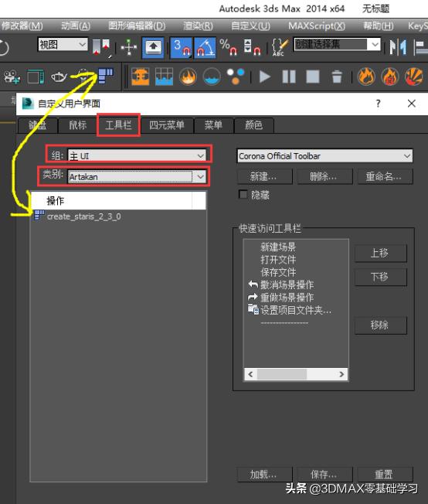Click the 重命名... button
Image resolution: width=428 pixels, height=504 pixels.
(385, 176)
